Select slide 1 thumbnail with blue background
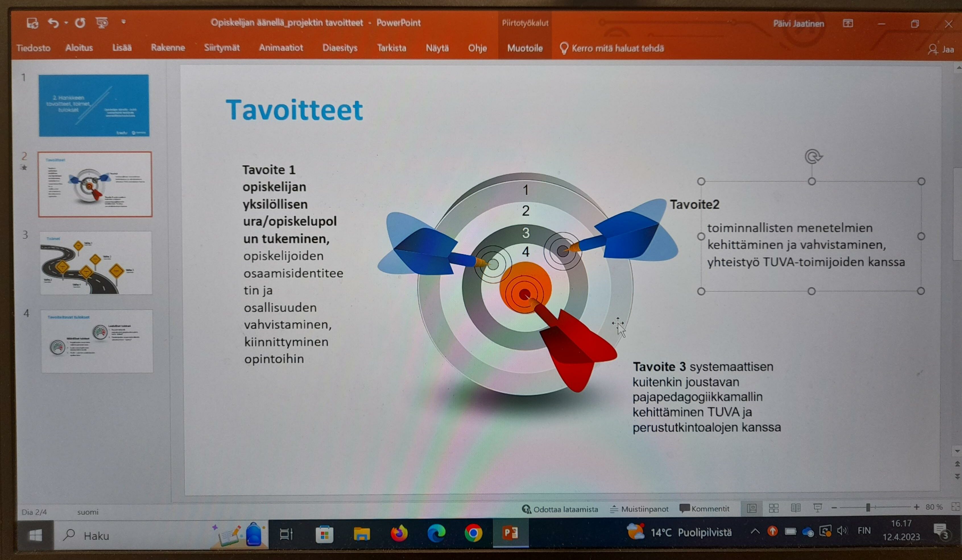 (94, 105)
